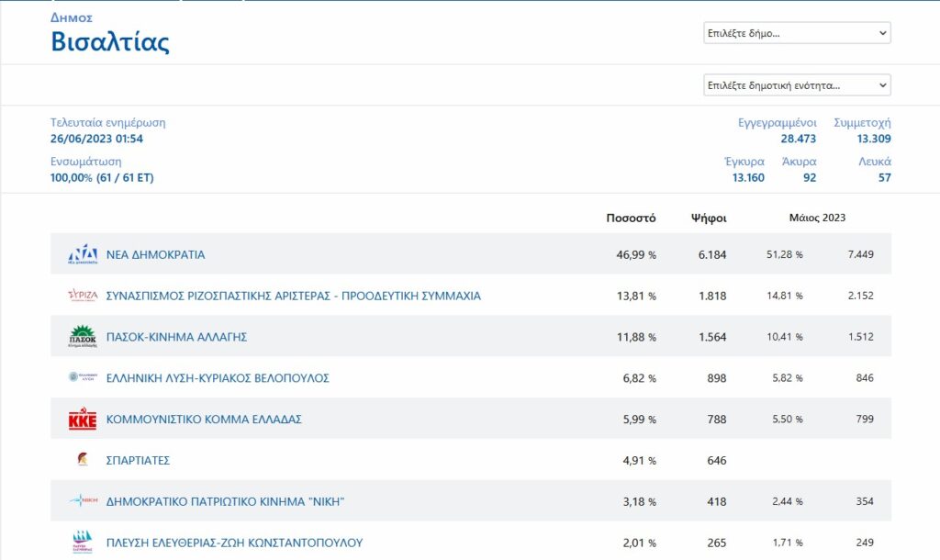Click the ΣΥΡΙΖΑ party logo
Viewport: 940px width, 560px height.
[83, 296]
